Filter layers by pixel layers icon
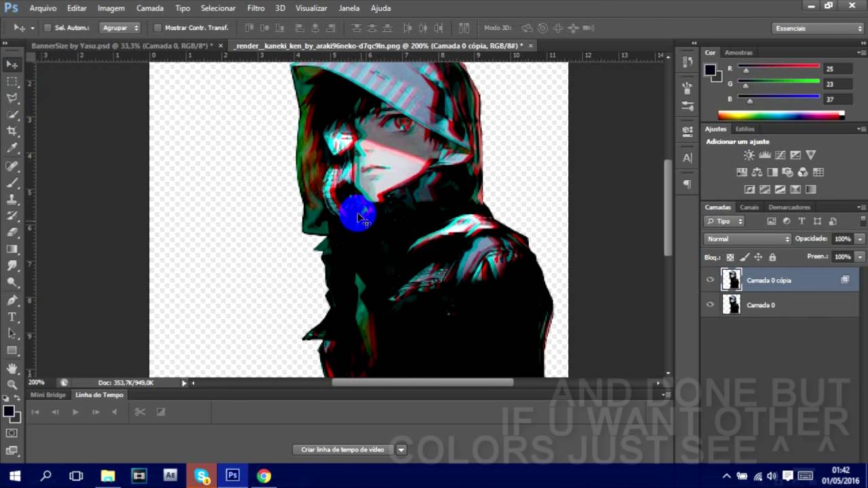Viewport: 868px width, 488px height. tap(771, 221)
